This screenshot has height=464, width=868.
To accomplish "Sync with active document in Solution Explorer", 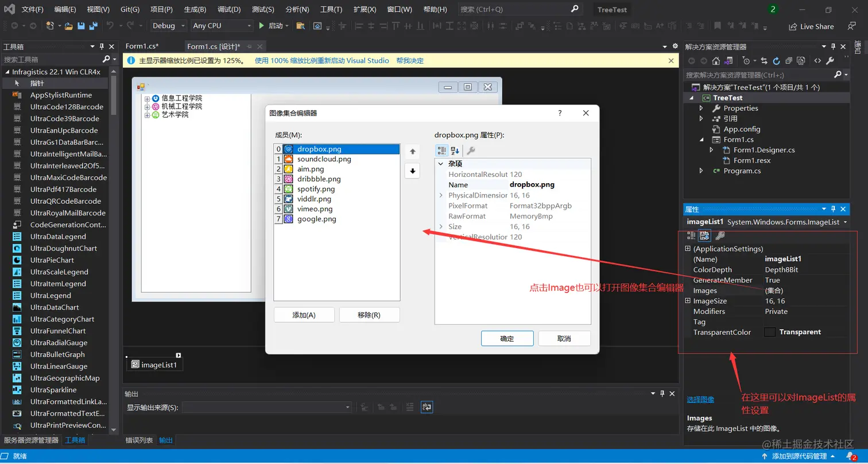I will pos(764,61).
